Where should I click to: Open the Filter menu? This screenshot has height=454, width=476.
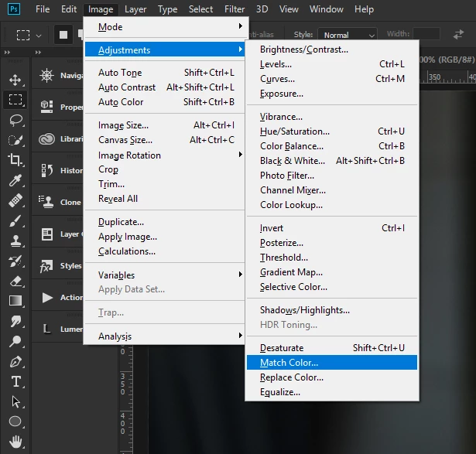(235, 9)
